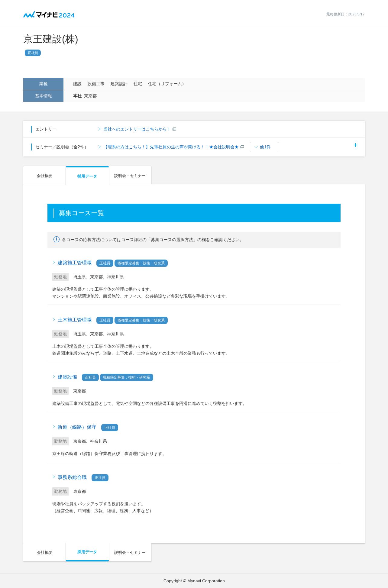Click the 正社員 badge beside 建築施工管理職
The height and width of the screenshot is (588, 388).
pos(105,263)
